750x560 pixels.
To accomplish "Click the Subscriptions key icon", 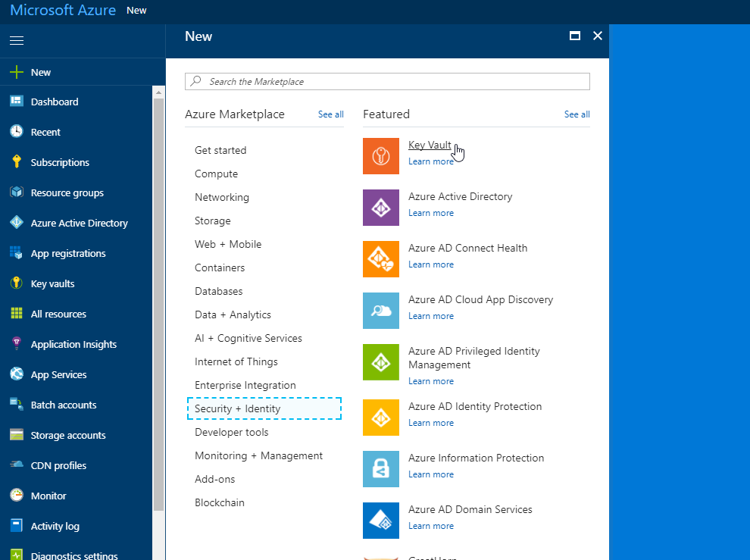I will tap(17, 161).
